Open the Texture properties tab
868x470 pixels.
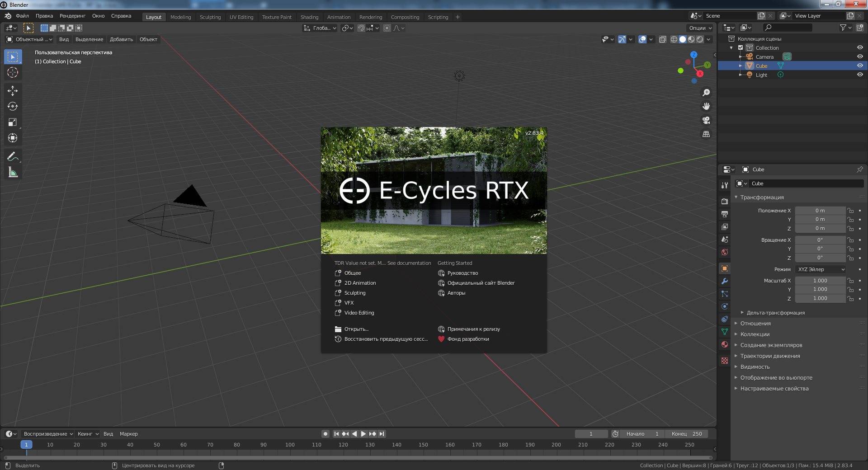725,361
